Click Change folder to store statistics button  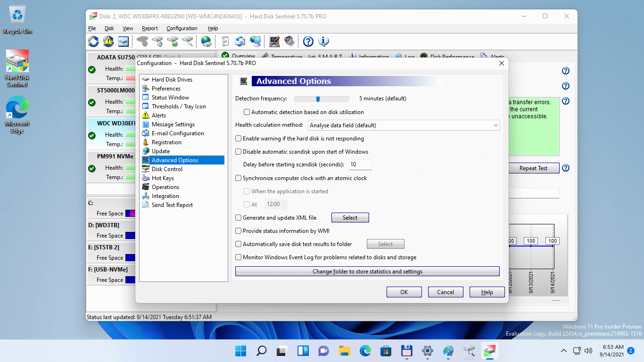(x=367, y=271)
